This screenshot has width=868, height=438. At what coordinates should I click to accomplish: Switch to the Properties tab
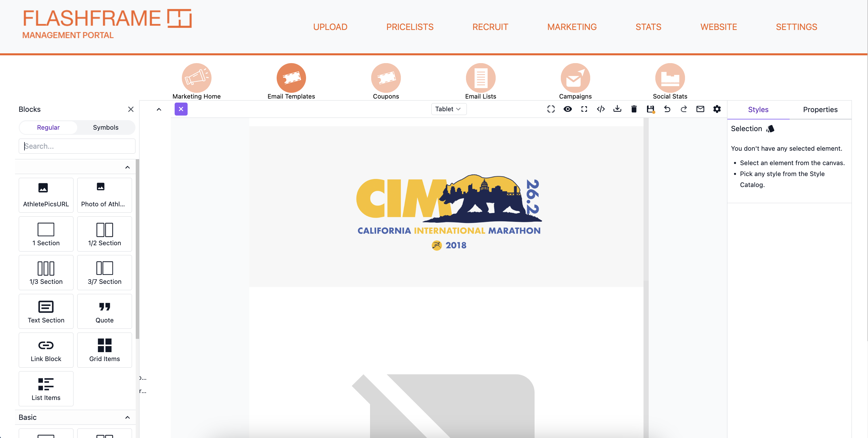820,109
